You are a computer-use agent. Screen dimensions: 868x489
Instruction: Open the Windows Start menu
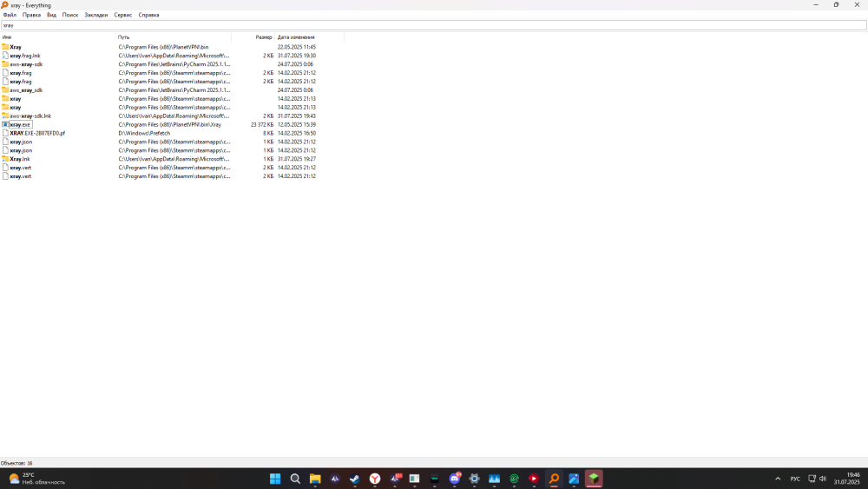point(275,479)
